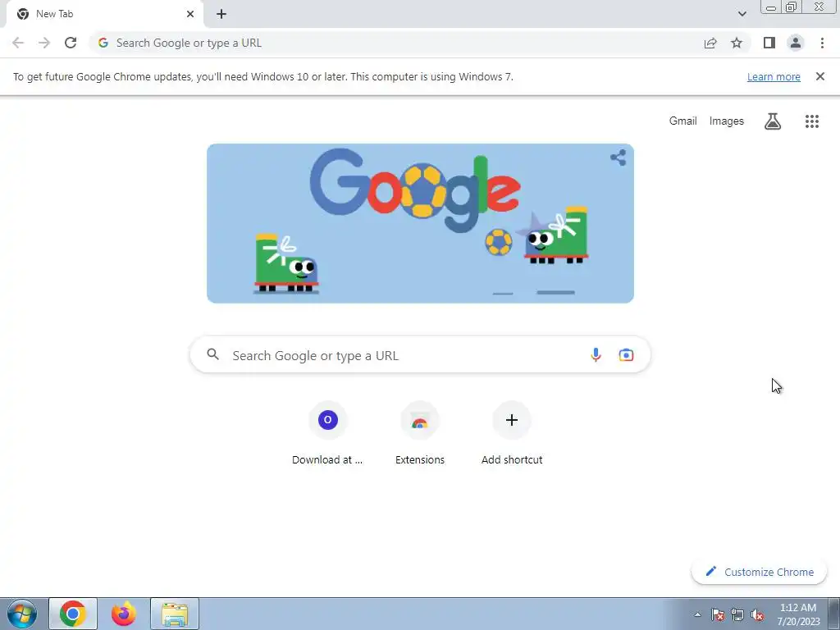Click the magnifier icon in search box
Viewport: 840px width, 630px height.
click(212, 354)
